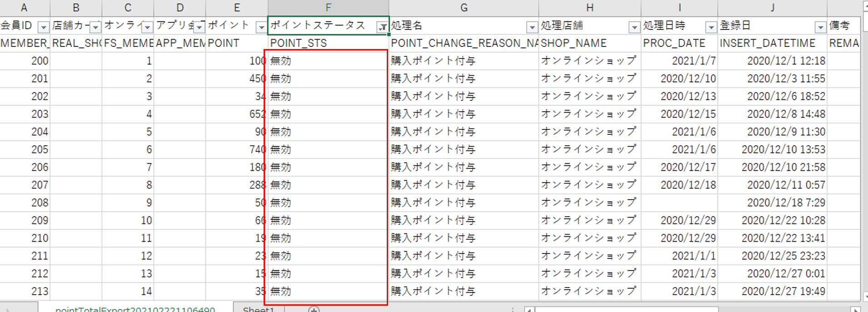
Task: Add a new sheet with plus button
Action: 314,309
